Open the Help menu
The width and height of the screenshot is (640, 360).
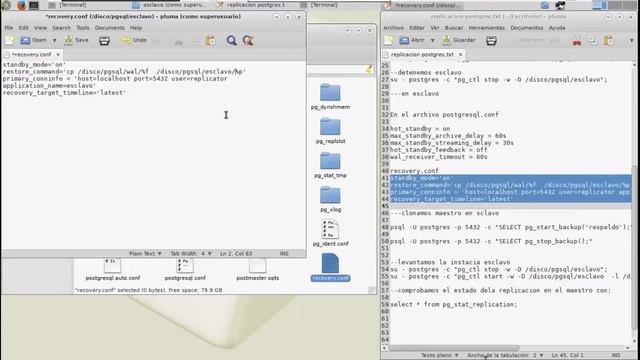point(136,28)
